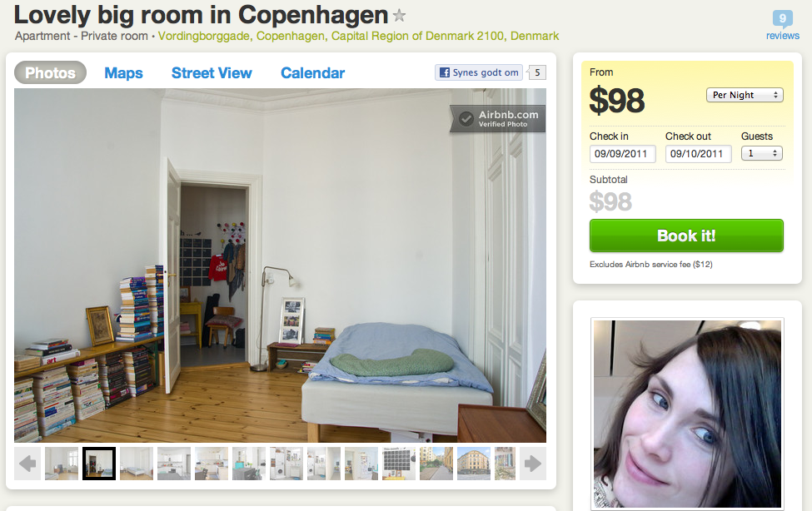Go to previous thumbnails with left arrow
The image size is (812, 511).
coord(27,464)
